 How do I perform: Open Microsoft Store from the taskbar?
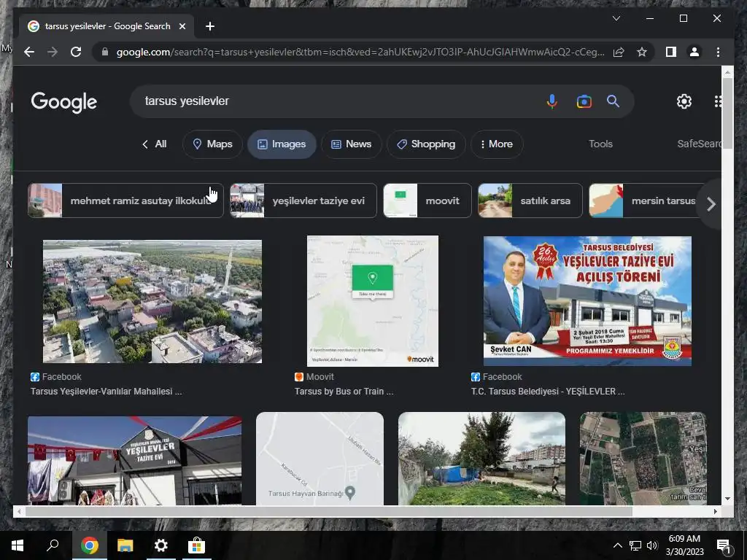(196, 545)
